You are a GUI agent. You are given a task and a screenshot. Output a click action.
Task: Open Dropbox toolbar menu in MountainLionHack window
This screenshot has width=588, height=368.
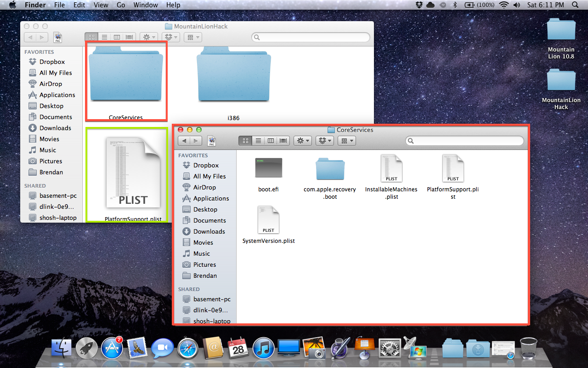click(171, 37)
